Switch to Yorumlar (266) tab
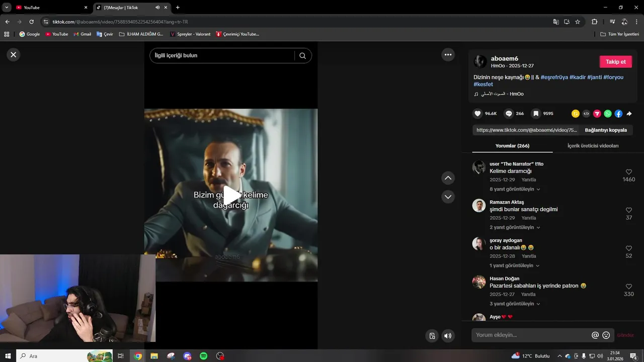 [512, 146]
